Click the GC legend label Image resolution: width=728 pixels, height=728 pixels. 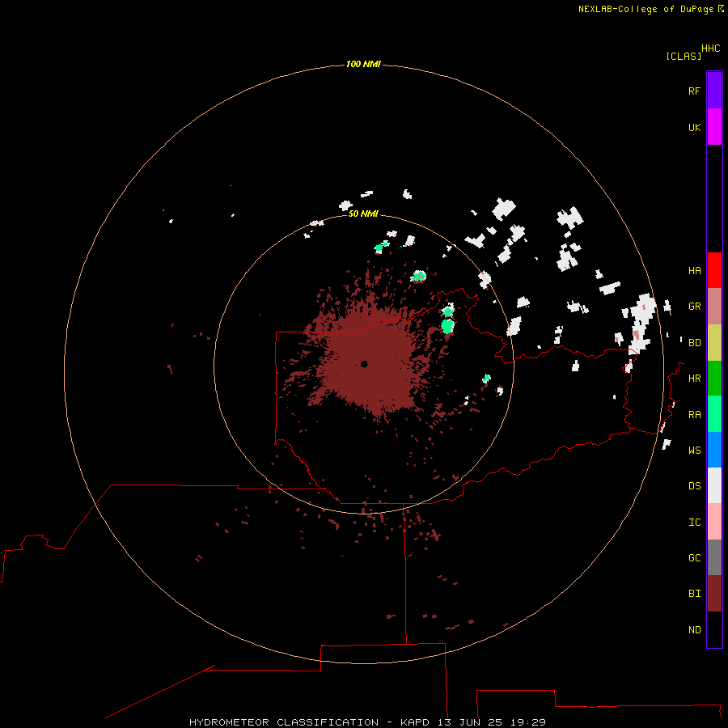click(694, 557)
